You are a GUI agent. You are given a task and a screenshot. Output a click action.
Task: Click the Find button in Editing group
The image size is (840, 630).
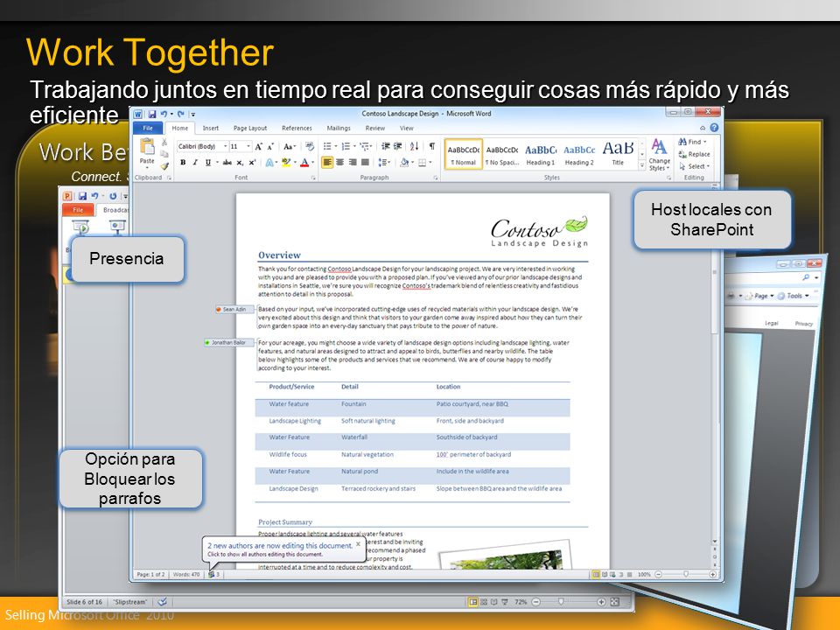(692, 142)
